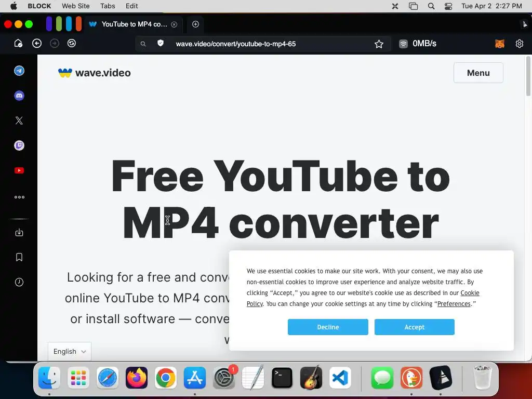The width and height of the screenshot is (532, 399).
Task: Open the Tabs menu
Action: pyautogui.click(x=108, y=6)
